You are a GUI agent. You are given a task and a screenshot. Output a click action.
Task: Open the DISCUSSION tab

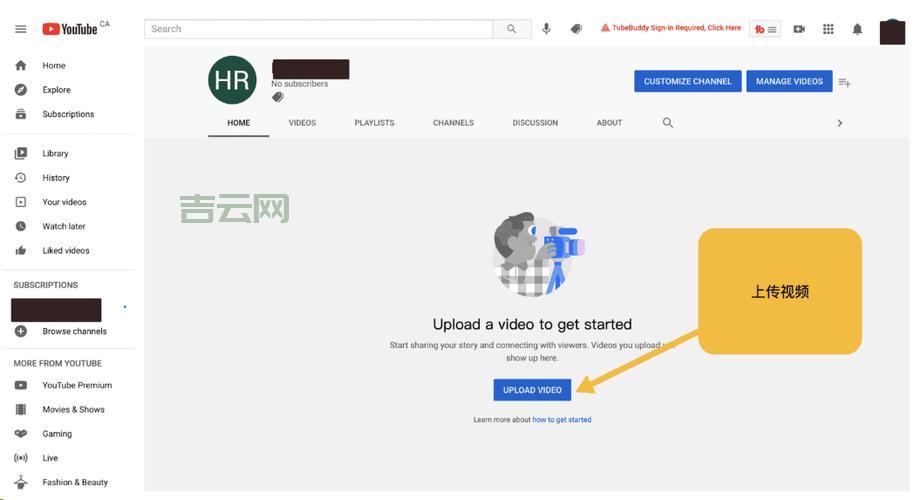535,123
